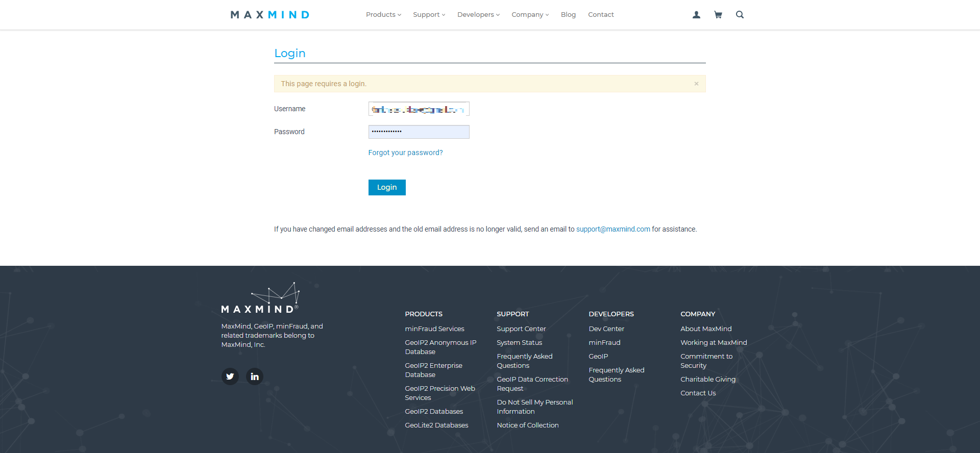
Task: Open MaxMind Twitter page icon
Action: point(230,376)
